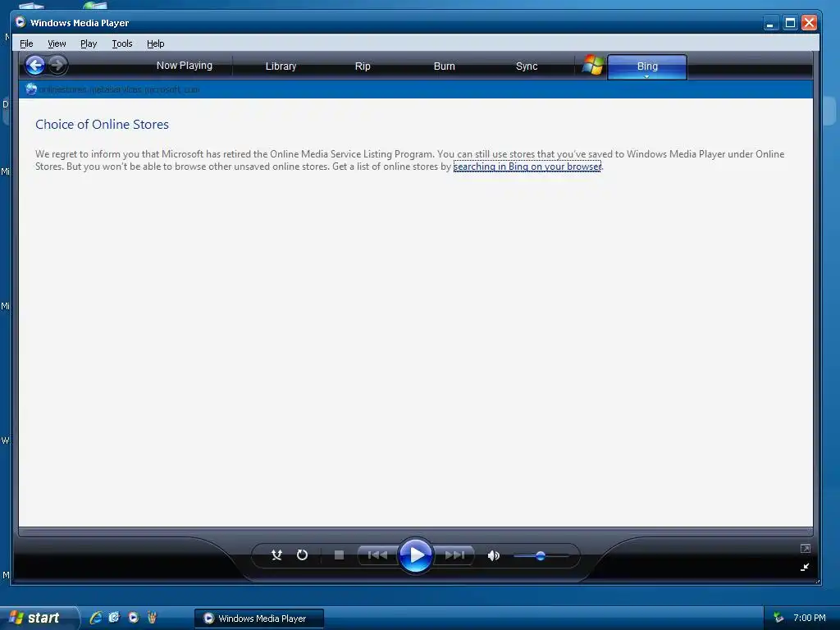Switch to the Rip tab
840x630 pixels.
pyautogui.click(x=363, y=66)
